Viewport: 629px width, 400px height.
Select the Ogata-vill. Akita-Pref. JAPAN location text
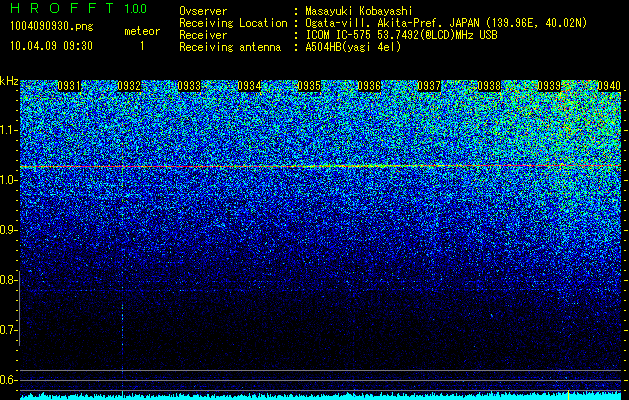click(x=446, y=23)
